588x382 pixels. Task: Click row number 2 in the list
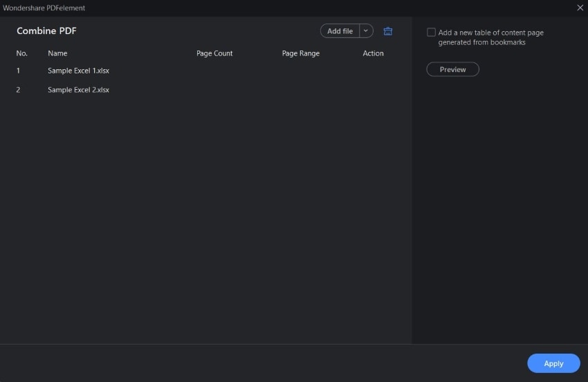pos(19,90)
